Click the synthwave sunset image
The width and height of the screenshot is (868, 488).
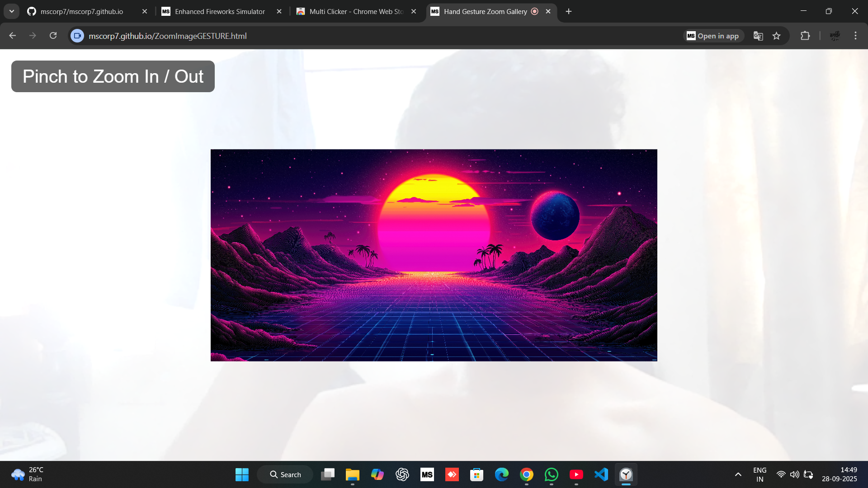(434, 255)
